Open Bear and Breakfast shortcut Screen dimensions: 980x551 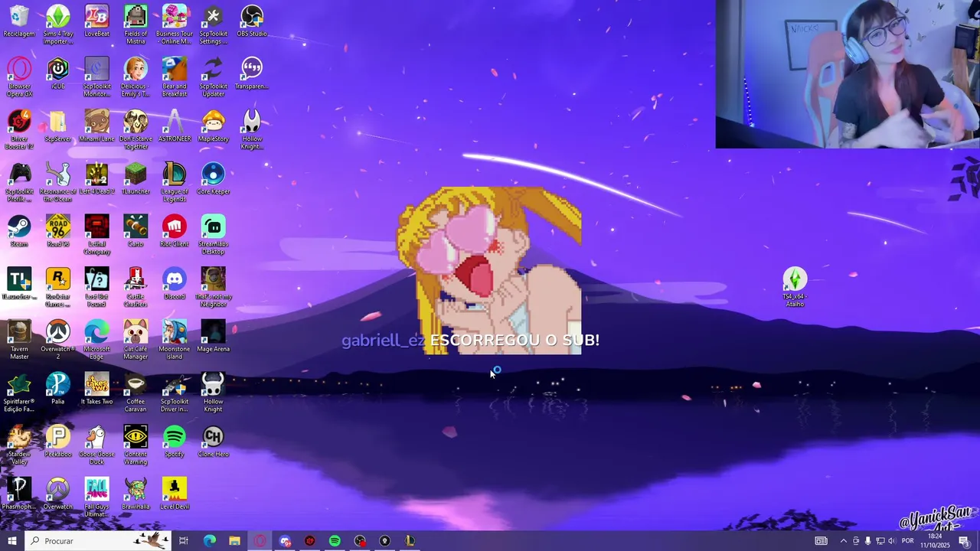(x=175, y=77)
